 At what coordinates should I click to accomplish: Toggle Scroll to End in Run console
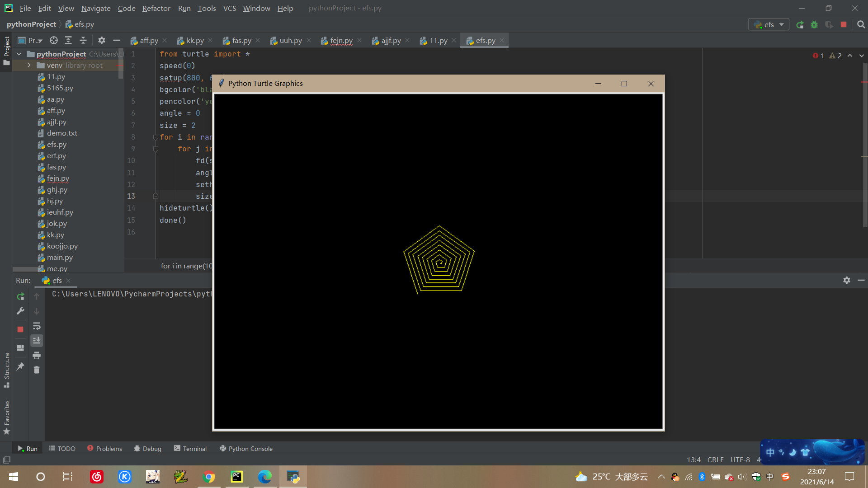click(37, 340)
